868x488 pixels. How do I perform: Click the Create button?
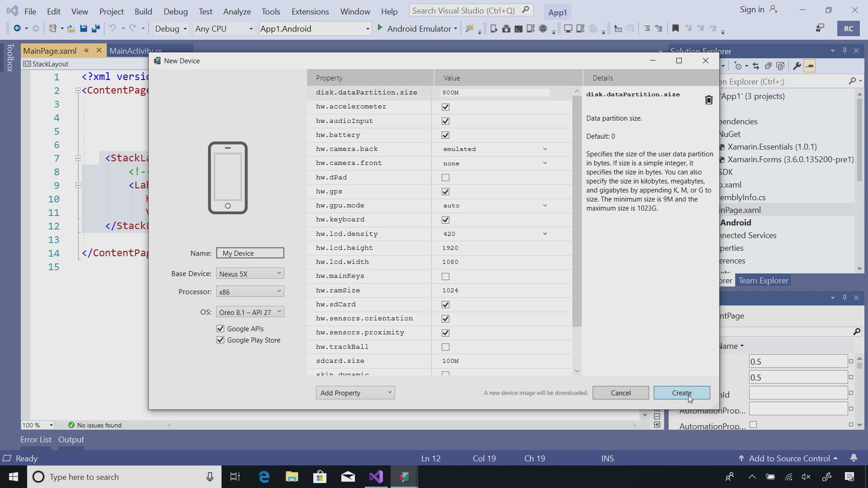681,393
